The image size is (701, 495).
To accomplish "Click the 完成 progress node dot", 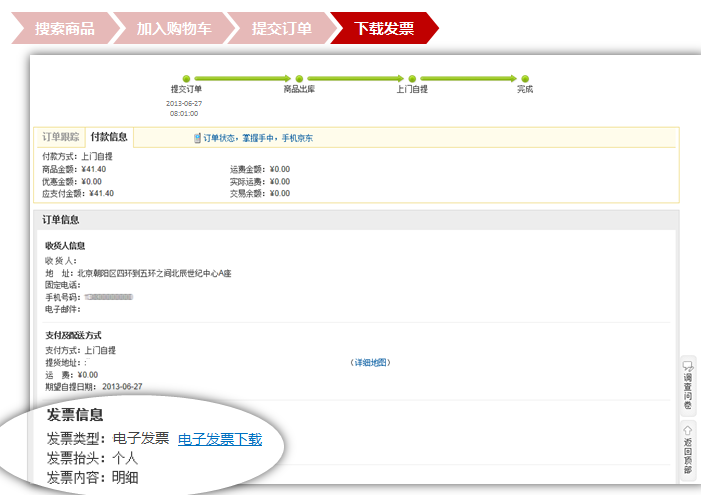I will point(525,78).
